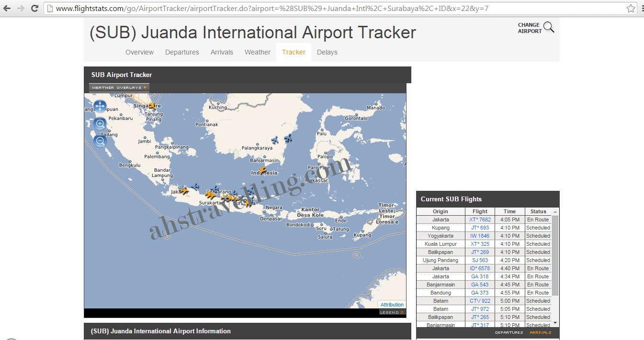Switch flights list to Departures

click(x=509, y=332)
